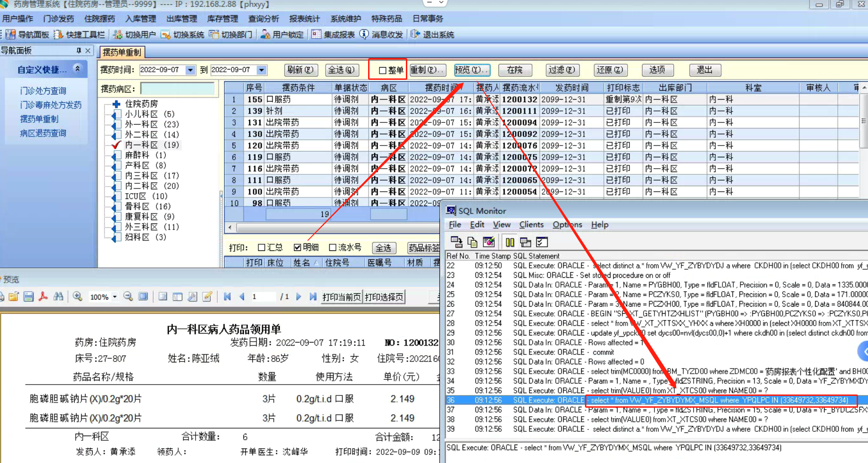Open the end date dropdown after 到
Image resolution: width=868 pixels, height=463 pixels.
click(262, 70)
